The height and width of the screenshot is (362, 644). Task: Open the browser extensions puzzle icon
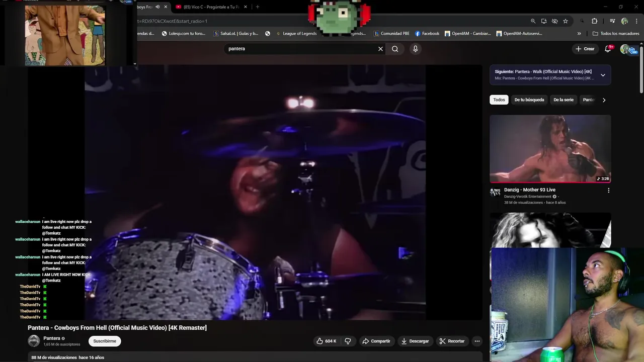[x=594, y=21]
